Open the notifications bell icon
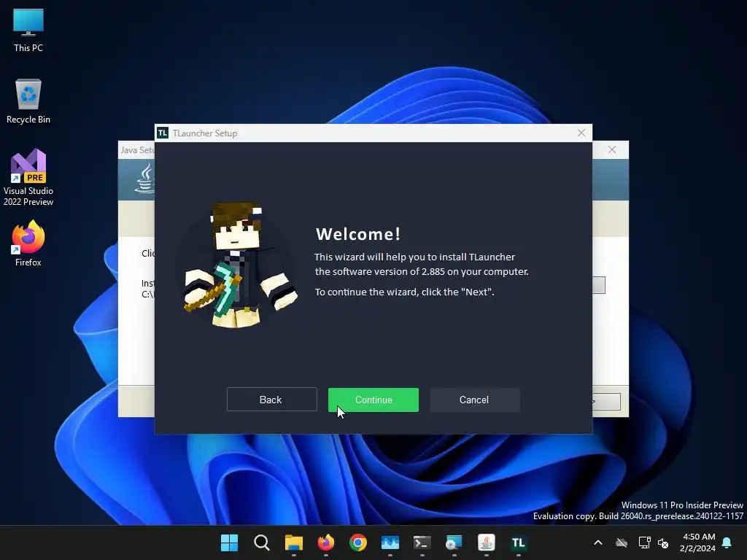 point(727,542)
